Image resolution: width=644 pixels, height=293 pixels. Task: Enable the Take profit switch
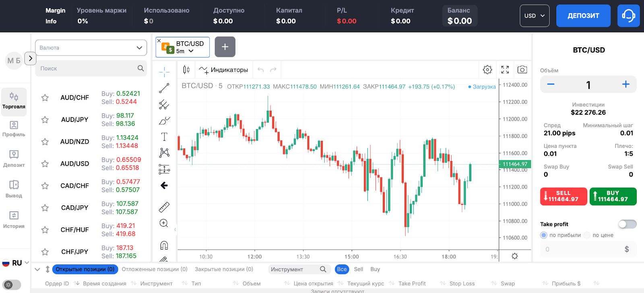pyautogui.click(x=627, y=224)
